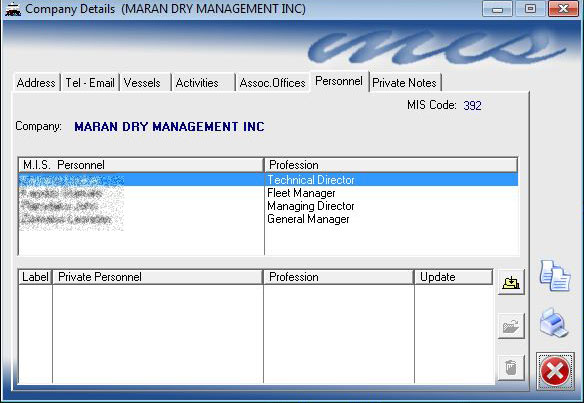Select the Fleet Manager row
The image size is (584, 403).
point(268,193)
